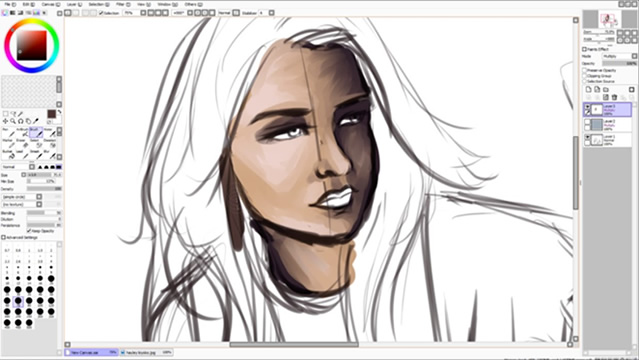The image size is (639, 360).
Task: Open the Layer menu
Action: [74, 4]
